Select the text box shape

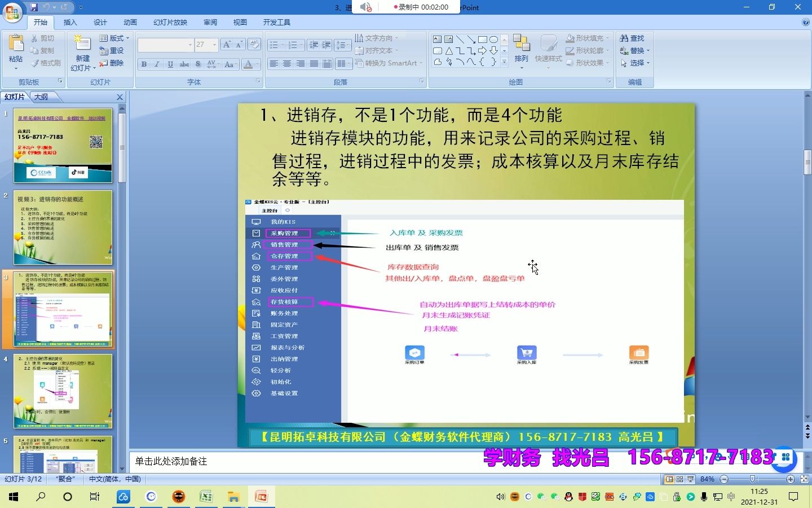tap(438, 40)
